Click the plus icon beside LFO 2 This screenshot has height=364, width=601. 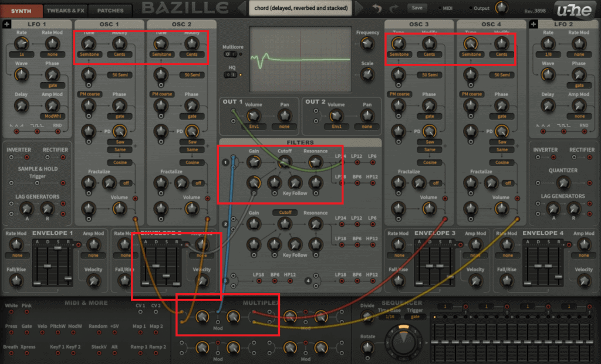pos(533,24)
